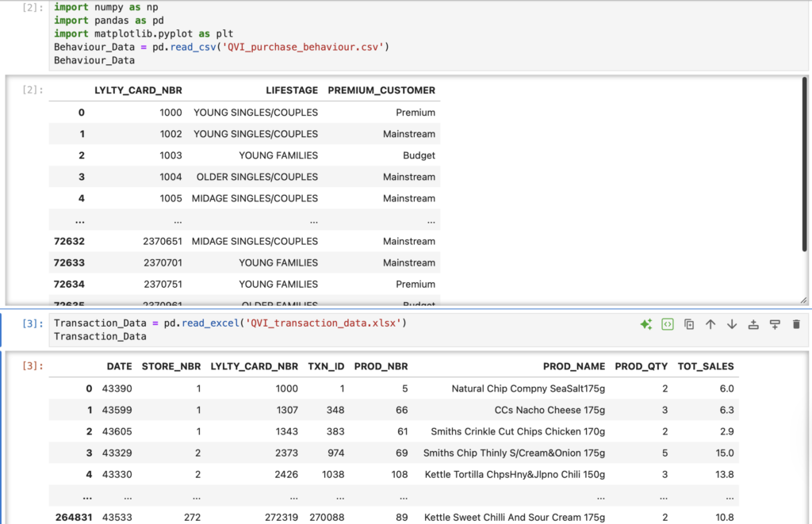Click the PROD_NAME column header
The image size is (812, 524).
574,366
